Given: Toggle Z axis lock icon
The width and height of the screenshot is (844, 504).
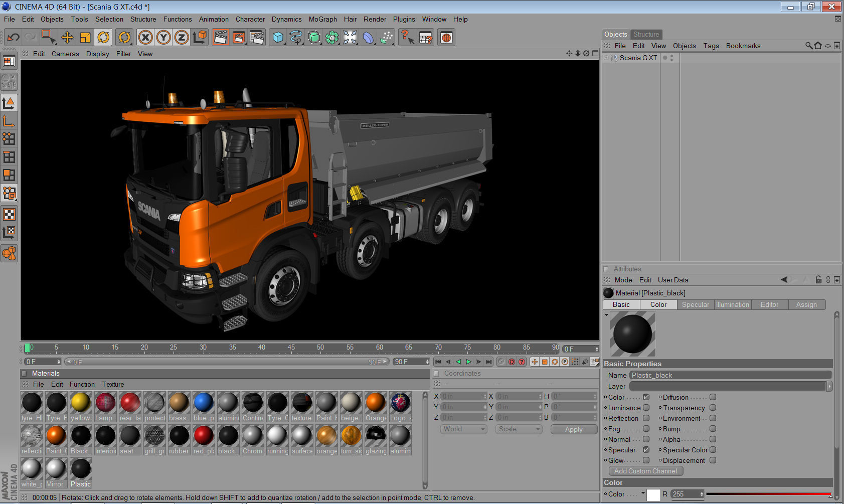Looking at the screenshot, I should pyautogui.click(x=182, y=37).
